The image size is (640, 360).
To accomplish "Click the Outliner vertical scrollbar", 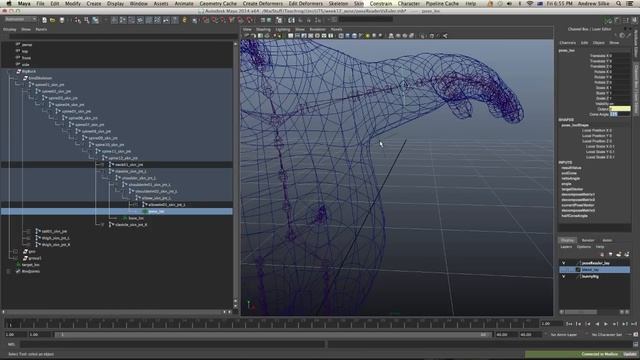I will pyautogui.click(x=236, y=171).
